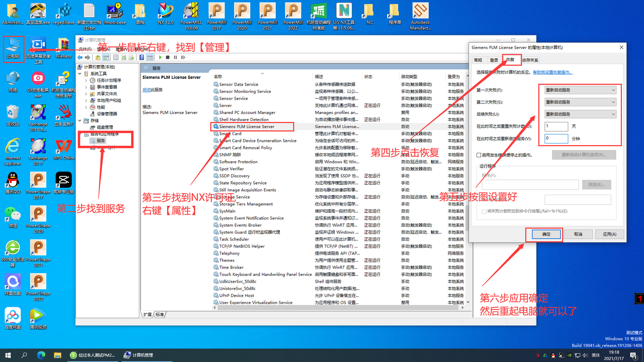This screenshot has width=644, height=362.
Task: Open the Exchange 2017 desktop icon
Action: [38, 152]
